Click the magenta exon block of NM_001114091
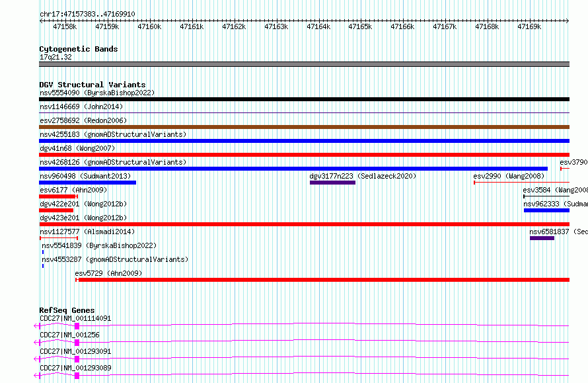This screenshot has width=588, height=383. [x=77, y=326]
